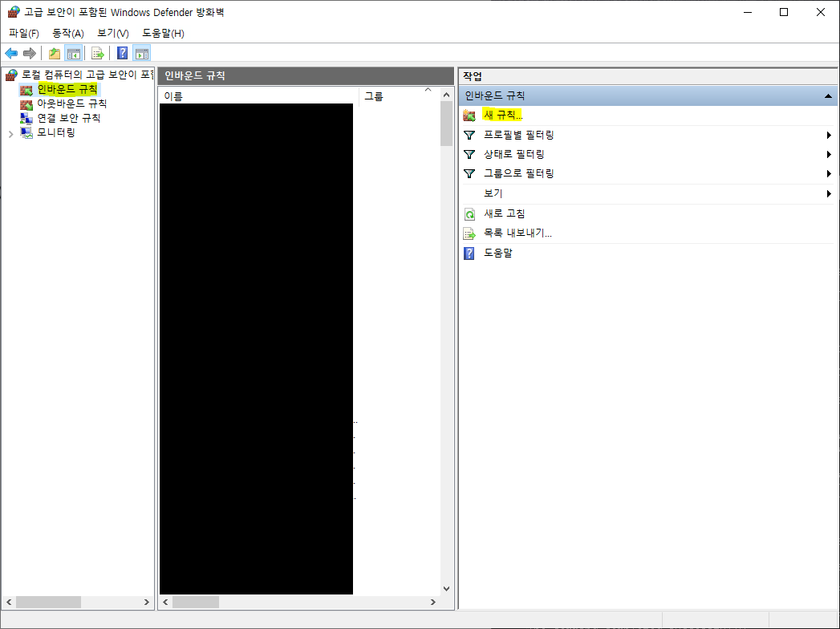This screenshot has height=629, width=840.
Task: Select 인바운드 규칙 in the tree
Action: [x=67, y=89]
